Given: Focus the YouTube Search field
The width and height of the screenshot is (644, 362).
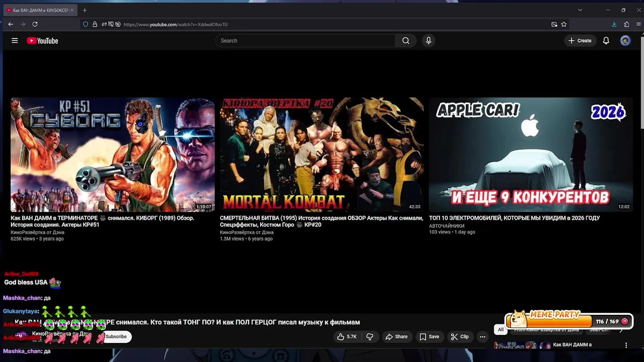Looking at the screenshot, I should (x=305, y=41).
